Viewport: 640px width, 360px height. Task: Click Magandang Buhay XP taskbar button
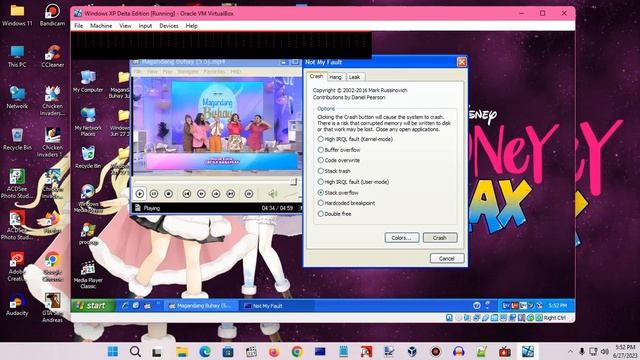tap(201, 306)
